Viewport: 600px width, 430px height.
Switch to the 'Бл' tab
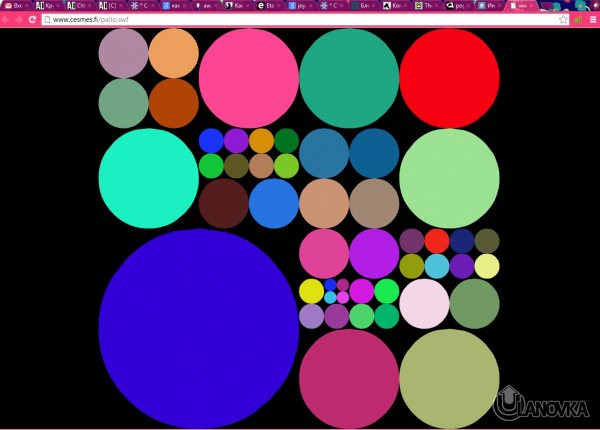click(362, 5)
